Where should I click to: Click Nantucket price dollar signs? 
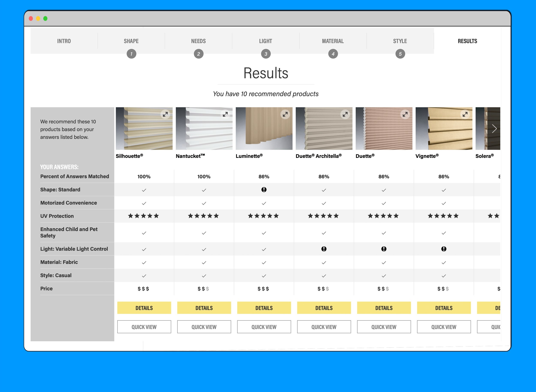tap(203, 289)
